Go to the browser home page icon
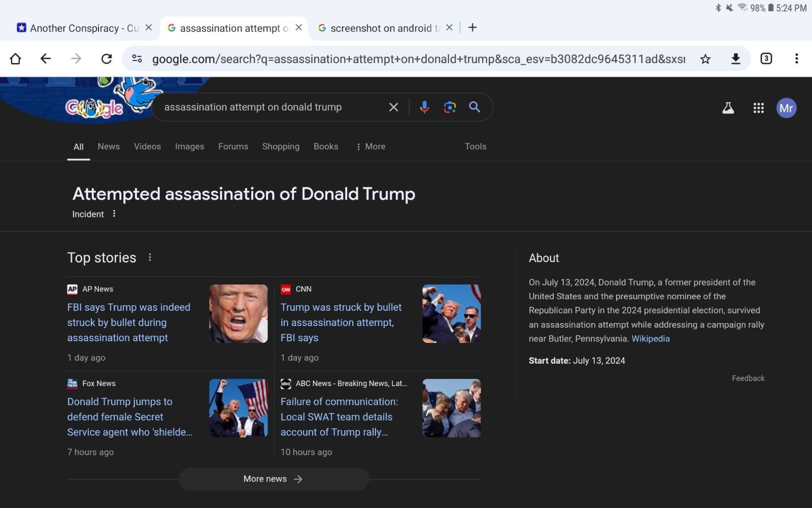 click(15, 59)
